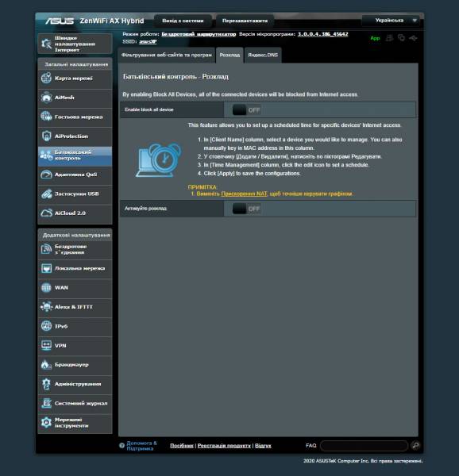Click the FAQ search input field
The height and width of the screenshot is (476, 459).
364,446
